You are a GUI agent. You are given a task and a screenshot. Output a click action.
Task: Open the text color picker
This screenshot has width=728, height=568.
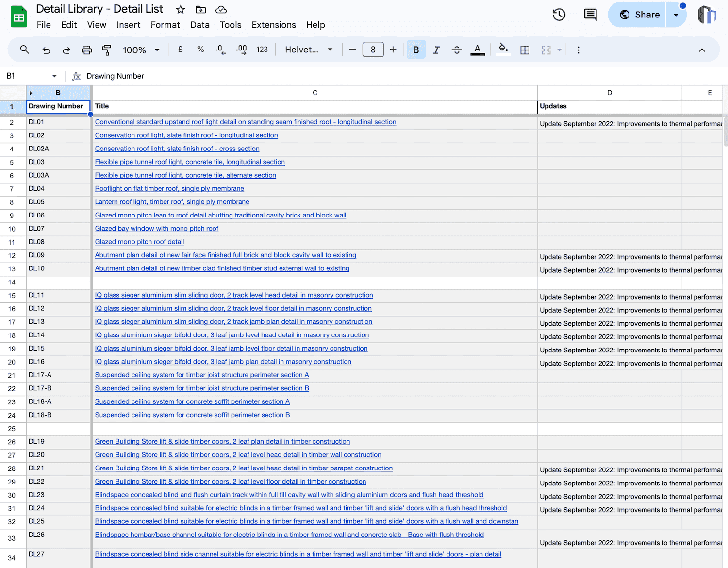pos(478,50)
